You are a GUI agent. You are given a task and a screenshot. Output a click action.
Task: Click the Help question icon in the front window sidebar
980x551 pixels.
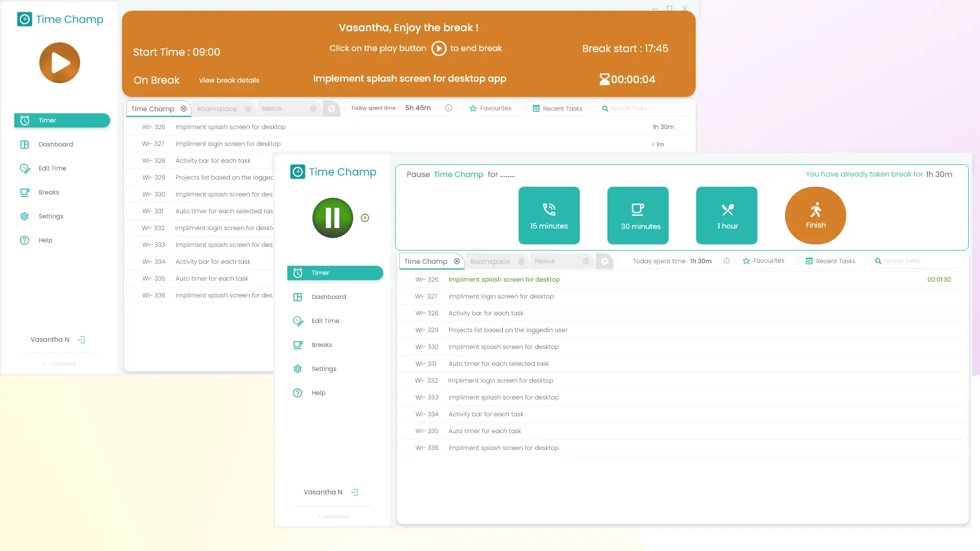point(298,393)
